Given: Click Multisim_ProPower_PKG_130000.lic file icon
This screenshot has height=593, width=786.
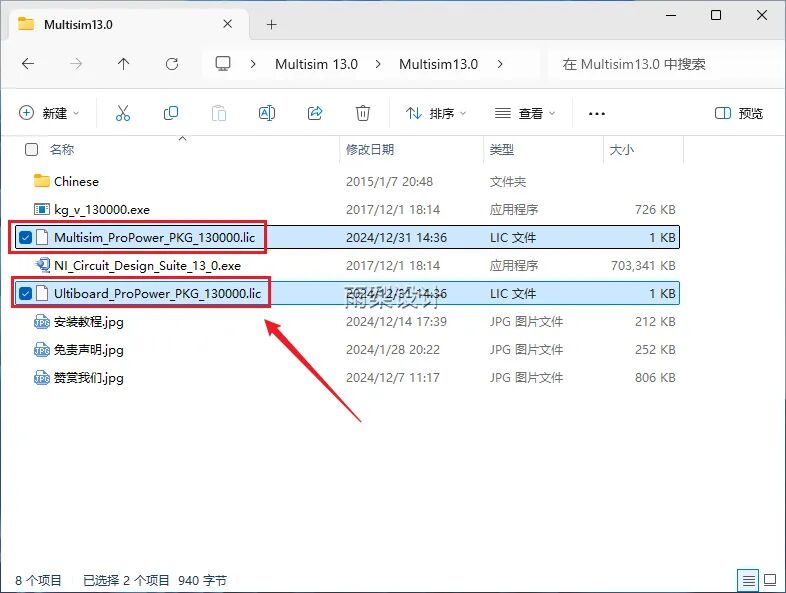Looking at the screenshot, I should (42, 237).
